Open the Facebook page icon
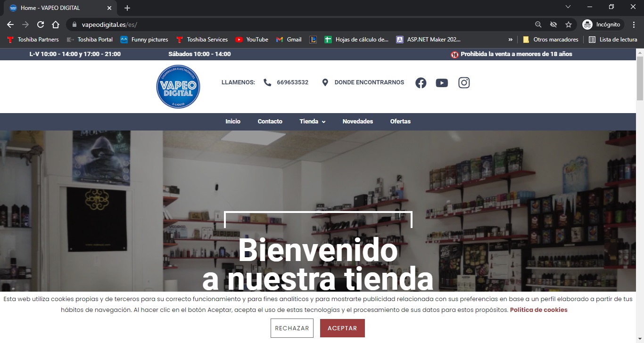The width and height of the screenshot is (644, 343). (421, 83)
